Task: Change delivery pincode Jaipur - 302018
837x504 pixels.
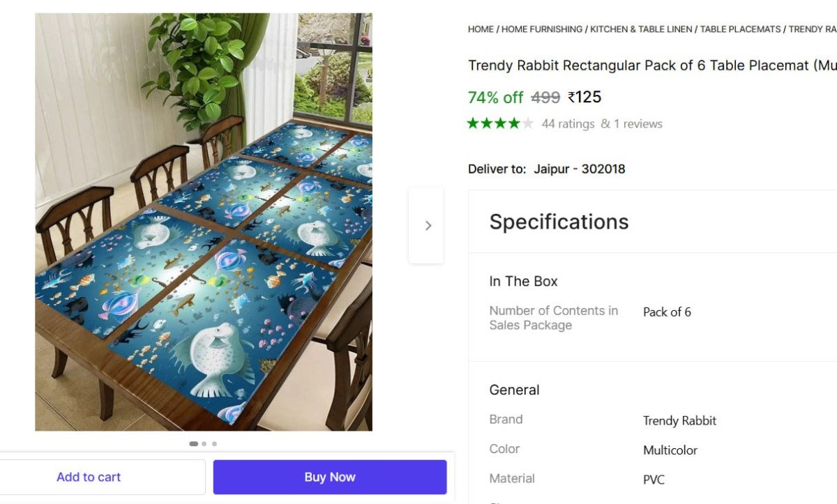Action: point(579,169)
